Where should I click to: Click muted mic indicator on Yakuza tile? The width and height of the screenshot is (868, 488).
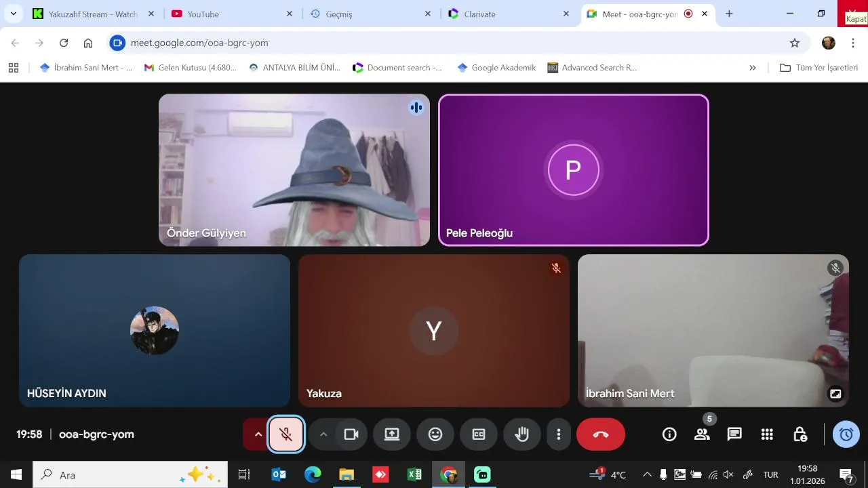coord(556,268)
